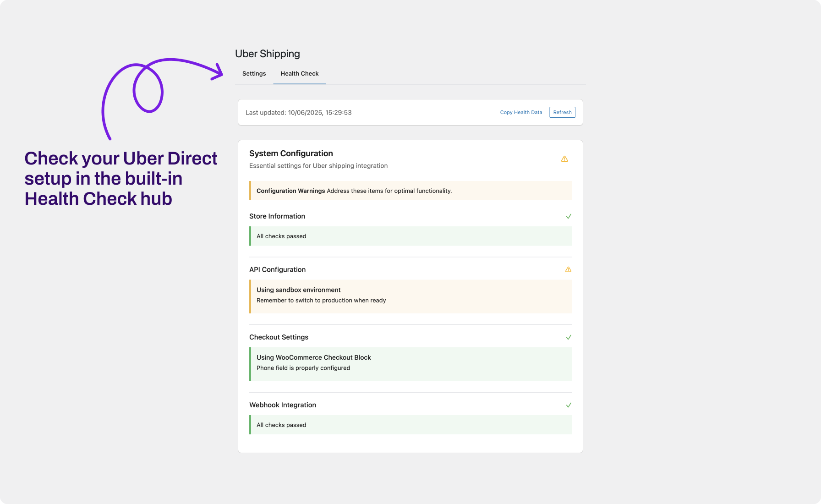This screenshot has width=821, height=504.
Task: Click the warning icon beside System Configuration
Action: coord(564,159)
